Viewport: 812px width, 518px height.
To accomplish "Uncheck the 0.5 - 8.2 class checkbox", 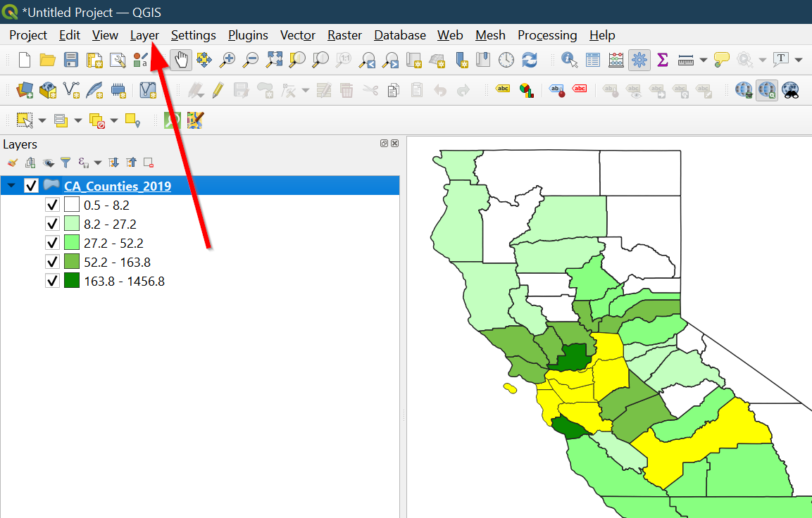I will click(x=51, y=205).
